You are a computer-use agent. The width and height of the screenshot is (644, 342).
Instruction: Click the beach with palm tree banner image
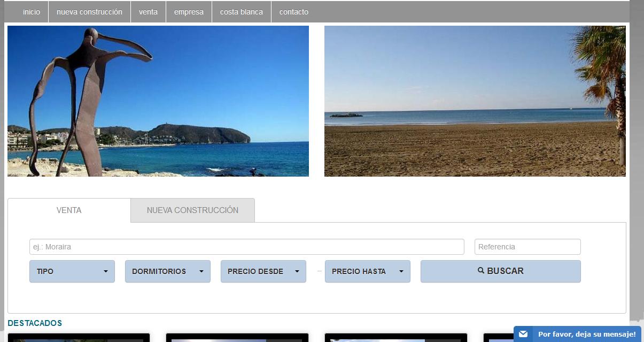pos(475,101)
